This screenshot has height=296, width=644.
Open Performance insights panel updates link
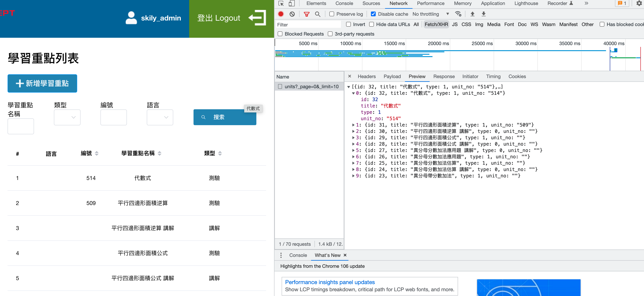pos(330,282)
